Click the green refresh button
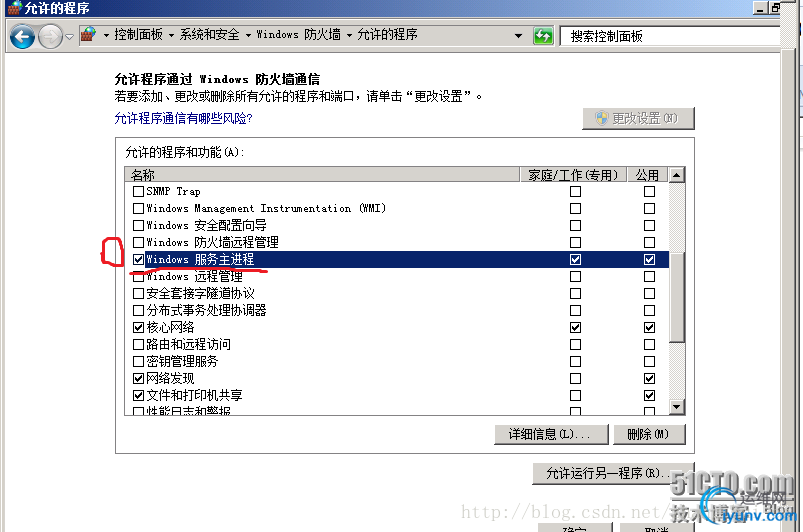 coord(543,36)
